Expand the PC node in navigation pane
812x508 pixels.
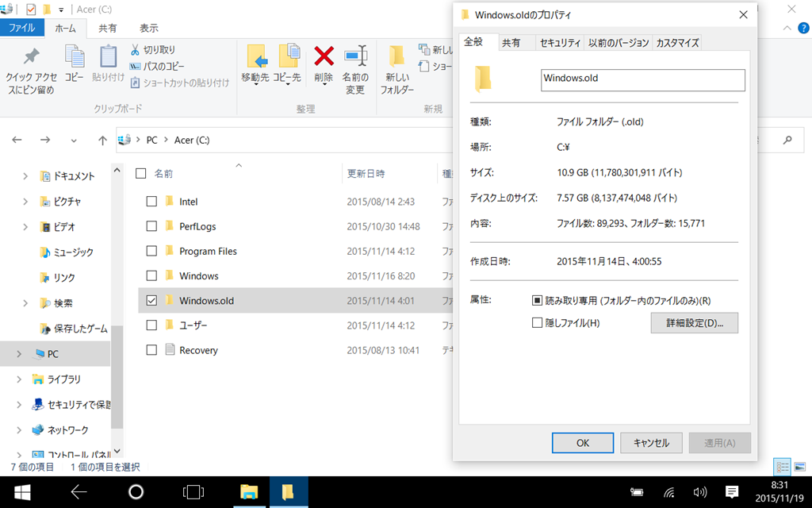[19, 354]
